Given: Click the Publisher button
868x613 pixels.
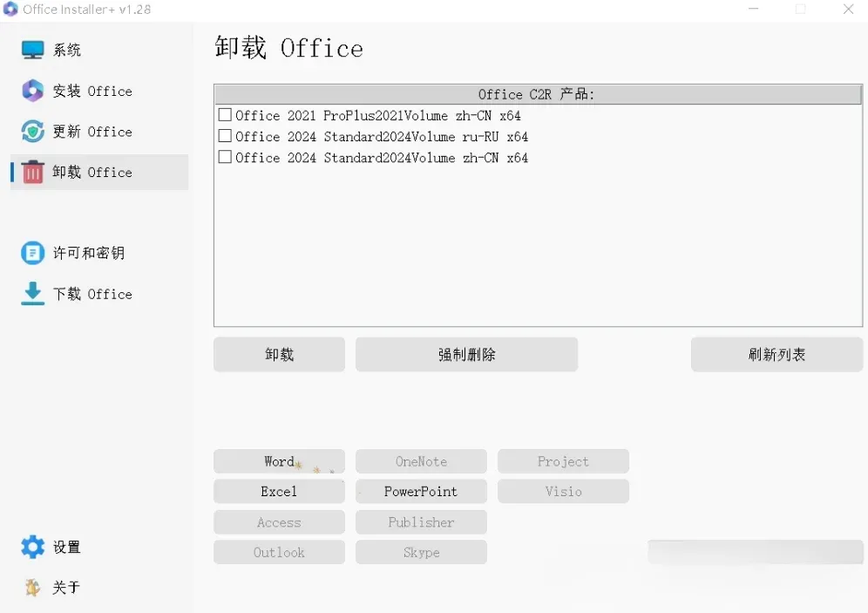Looking at the screenshot, I should [421, 522].
